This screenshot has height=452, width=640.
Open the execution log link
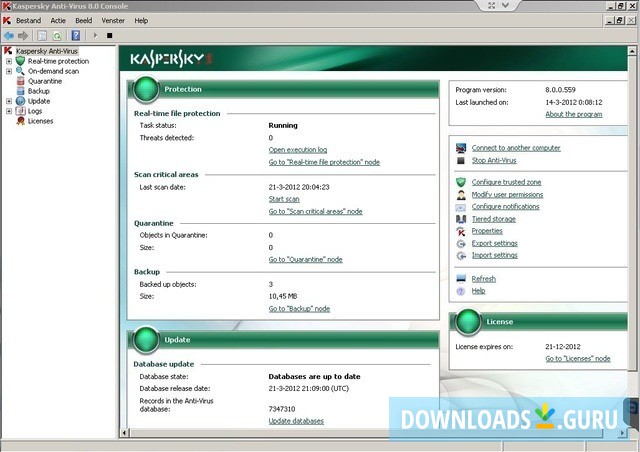click(x=298, y=150)
